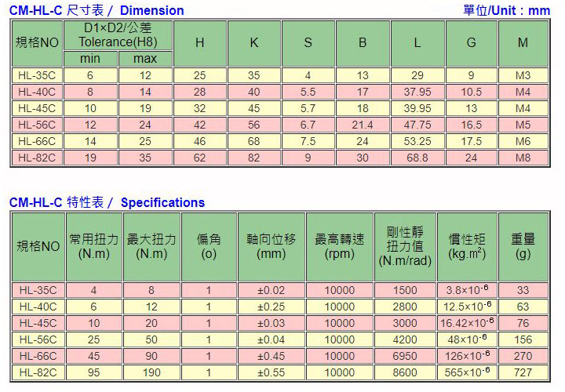
Task: Click the ±0.45 axial displacement cell
Action: [272, 356]
